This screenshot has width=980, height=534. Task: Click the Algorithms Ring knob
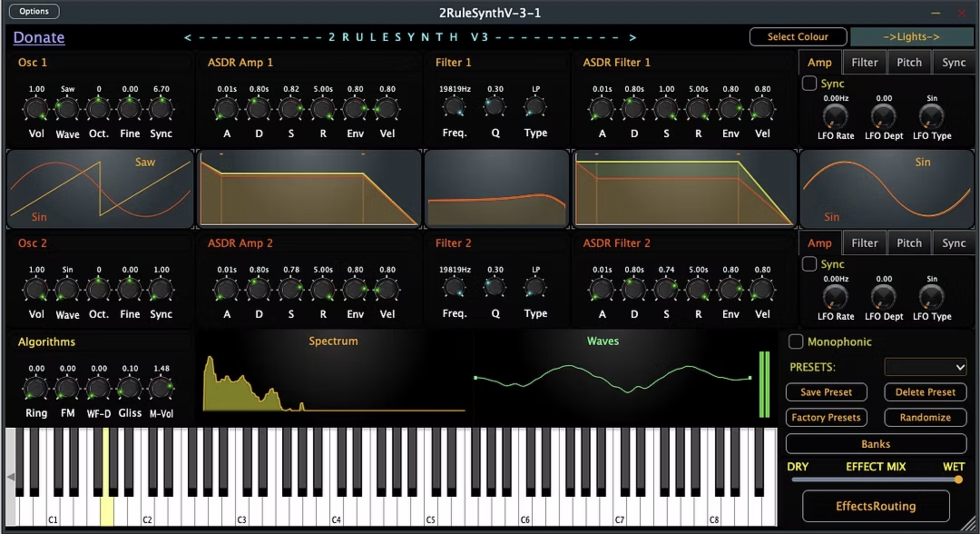(x=36, y=389)
